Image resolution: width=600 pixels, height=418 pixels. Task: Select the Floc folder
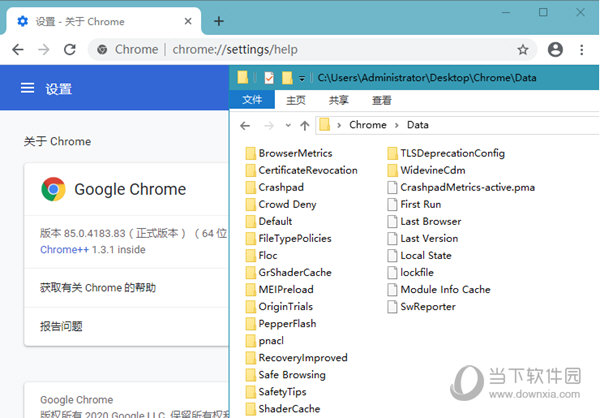[x=261, y=255]
